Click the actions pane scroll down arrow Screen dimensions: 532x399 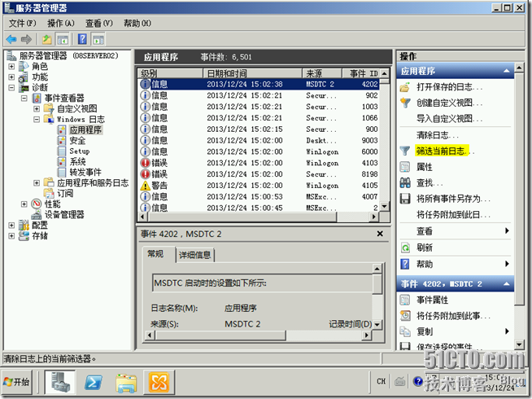pyautogui.click(x=519, y=344)
